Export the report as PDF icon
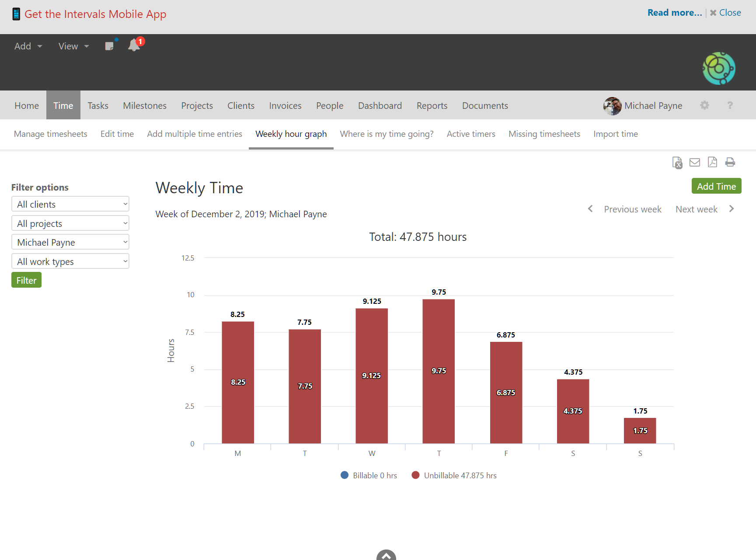 712,162
